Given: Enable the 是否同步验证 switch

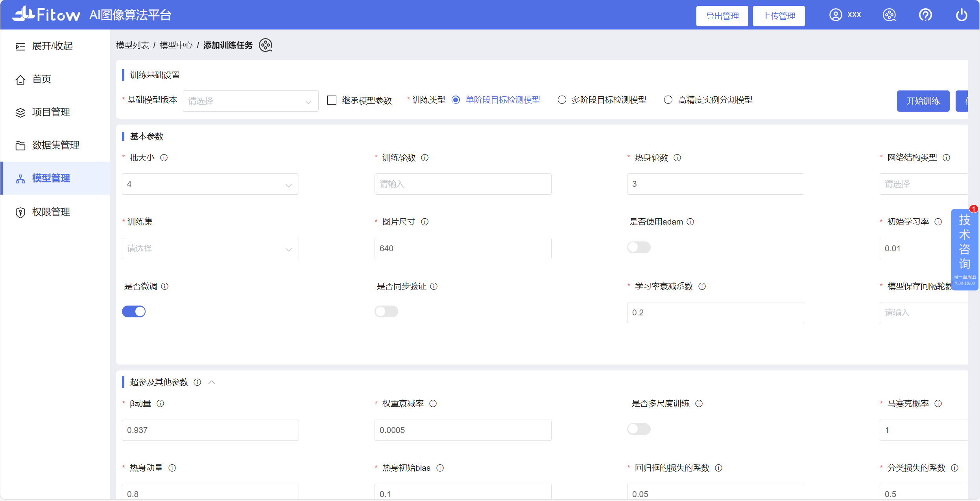Looking at the screenshot, I should pos(386,311).
